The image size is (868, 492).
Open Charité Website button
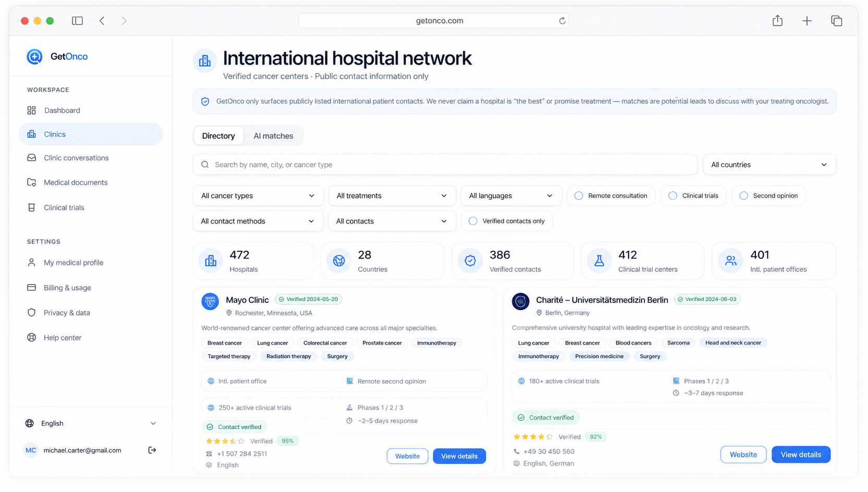tap(743, 454)
